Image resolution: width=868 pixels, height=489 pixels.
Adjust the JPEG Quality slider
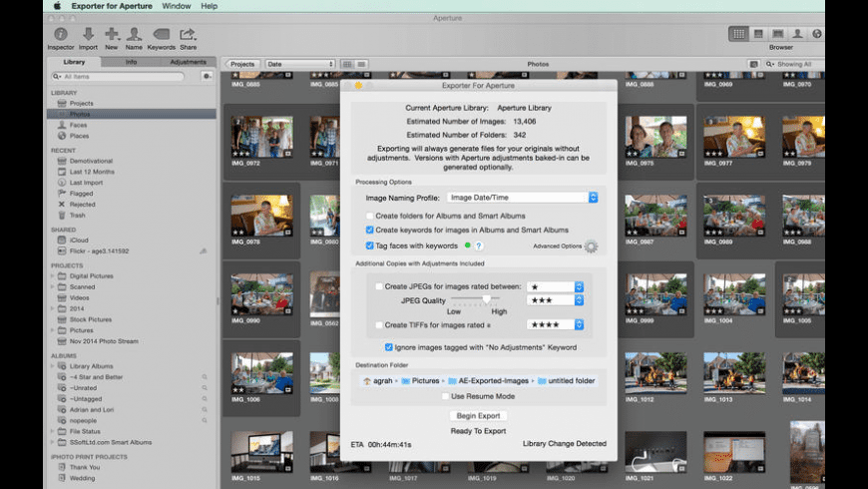(x=487, y=299)
